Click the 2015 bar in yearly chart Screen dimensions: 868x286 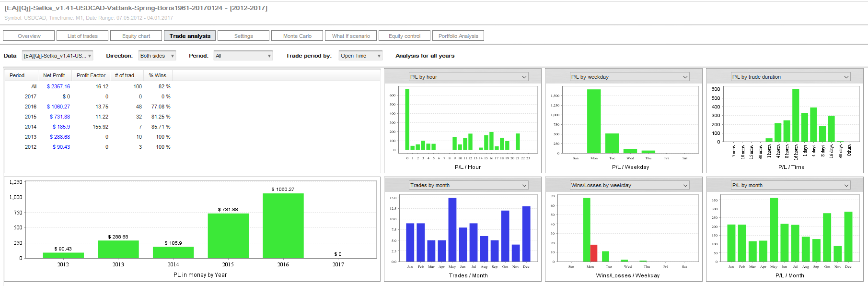click(228, 236)
